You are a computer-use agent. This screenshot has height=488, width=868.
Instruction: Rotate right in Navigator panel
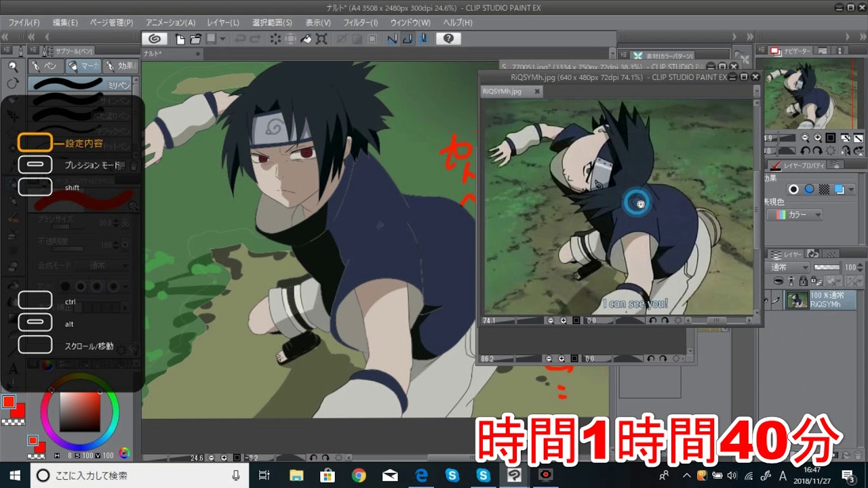818,150
